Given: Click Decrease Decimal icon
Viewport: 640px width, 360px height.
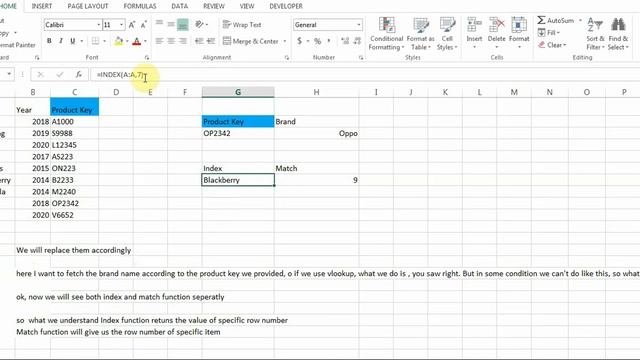Looking at the screenshot, I should point(358,41).
